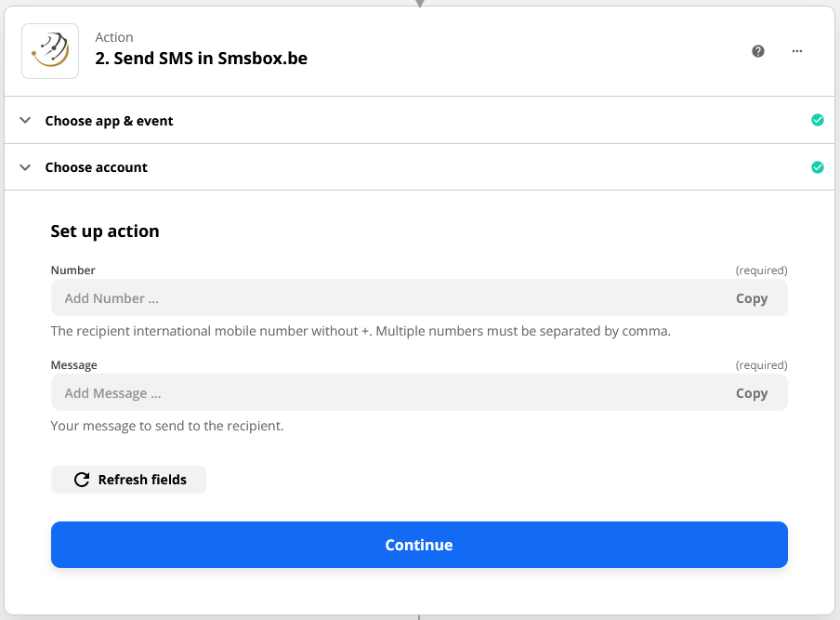Open the help question mark icon
The image size is (840, 620).
(x=758, y=51)
